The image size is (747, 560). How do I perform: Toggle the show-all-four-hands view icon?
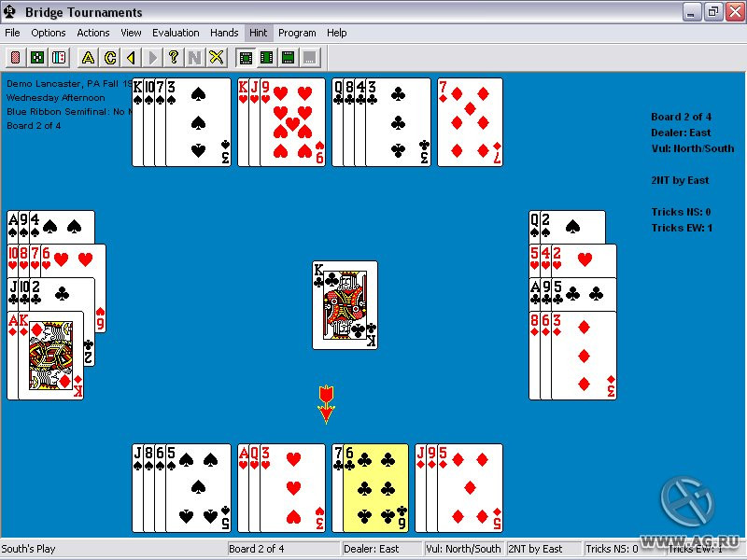[246, 58]
